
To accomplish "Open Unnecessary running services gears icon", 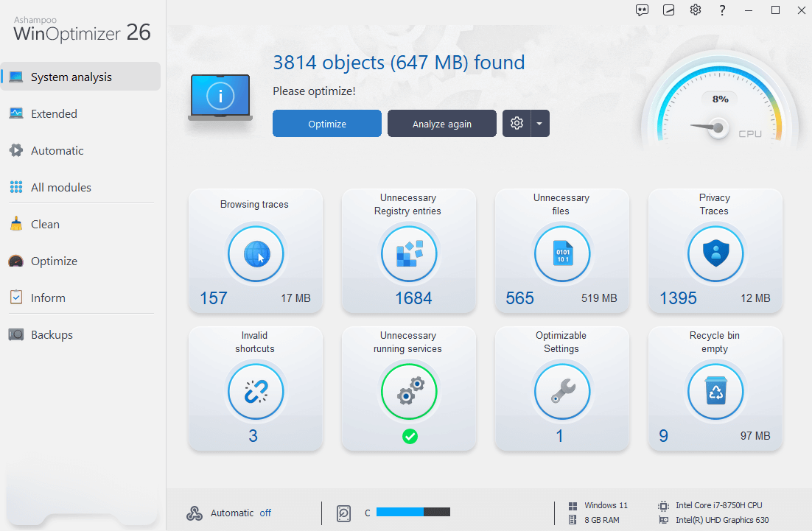I will pyautogui.click(x=409, y=391).
